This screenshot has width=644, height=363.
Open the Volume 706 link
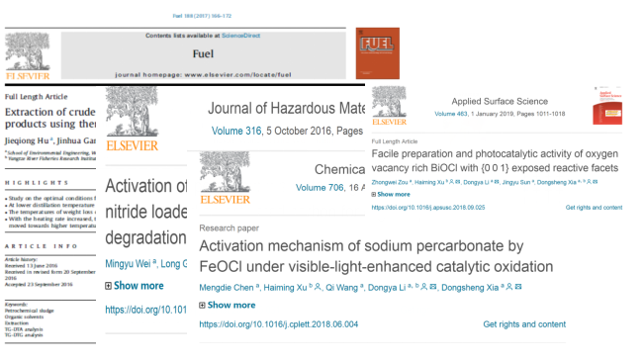tap(320, 188)
